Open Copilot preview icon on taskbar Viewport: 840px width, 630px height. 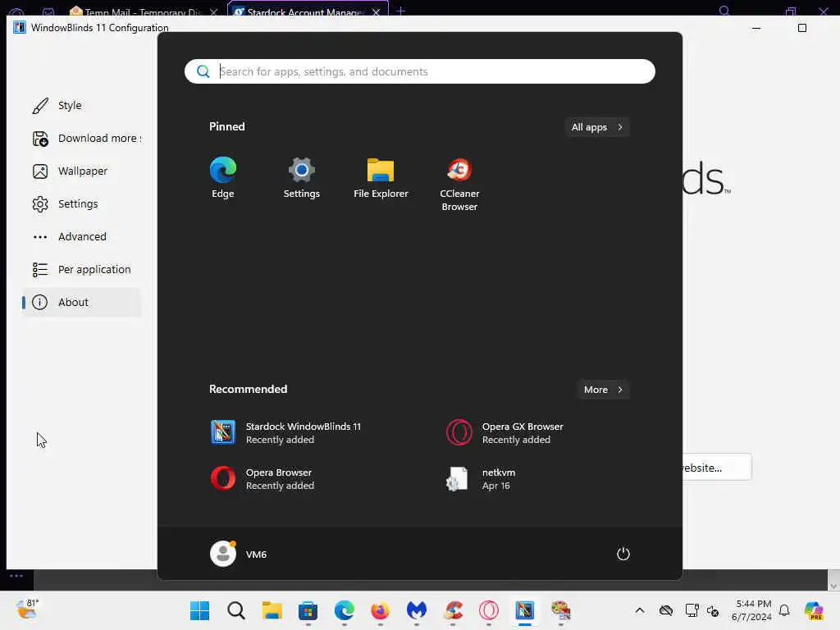(x=814, y=610)
